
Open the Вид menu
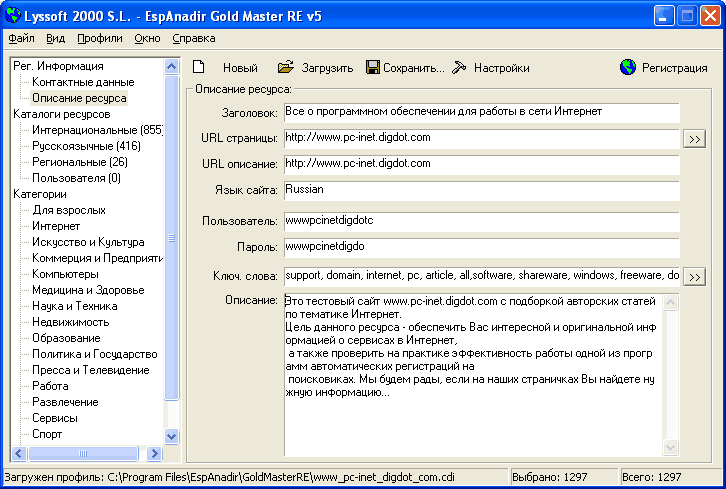pyautogui.click(x=56, y=38)
